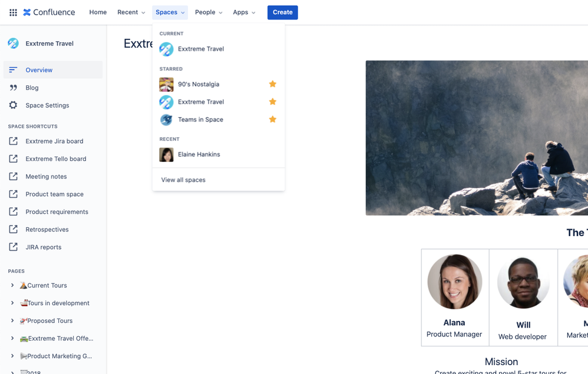Image resolution: width=588 pixels, height=374 pixels.
Task: Unstar the Exxtreme Travel space
Action: (273, 101)
